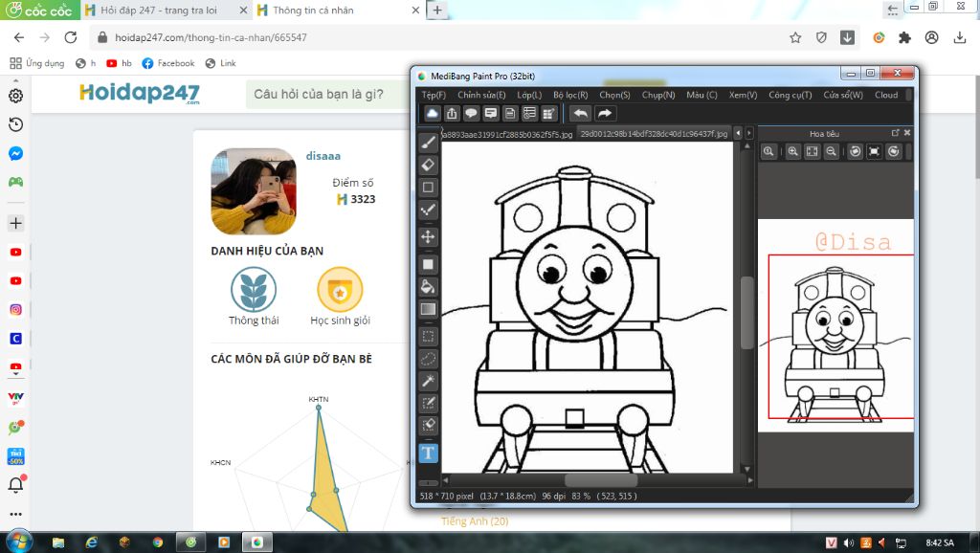
Task: Open the Facebook bookmark
Action: click(x=168, y=63)
